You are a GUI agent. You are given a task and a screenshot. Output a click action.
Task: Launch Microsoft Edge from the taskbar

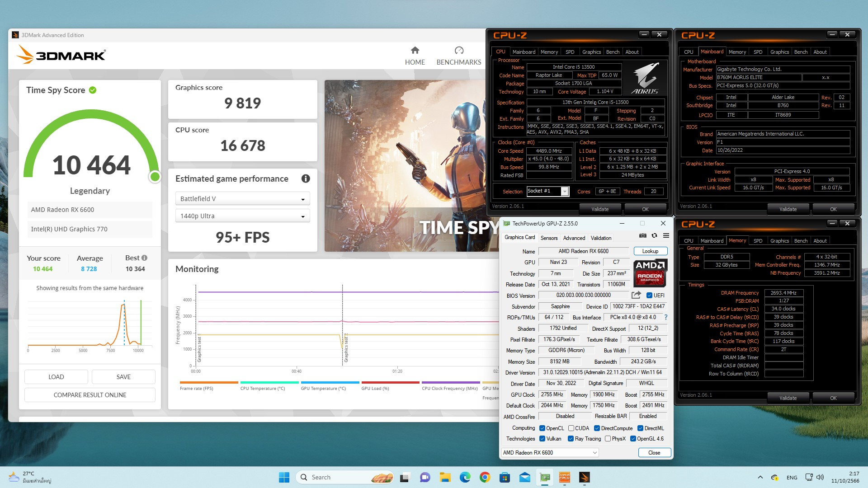point(465,477)
